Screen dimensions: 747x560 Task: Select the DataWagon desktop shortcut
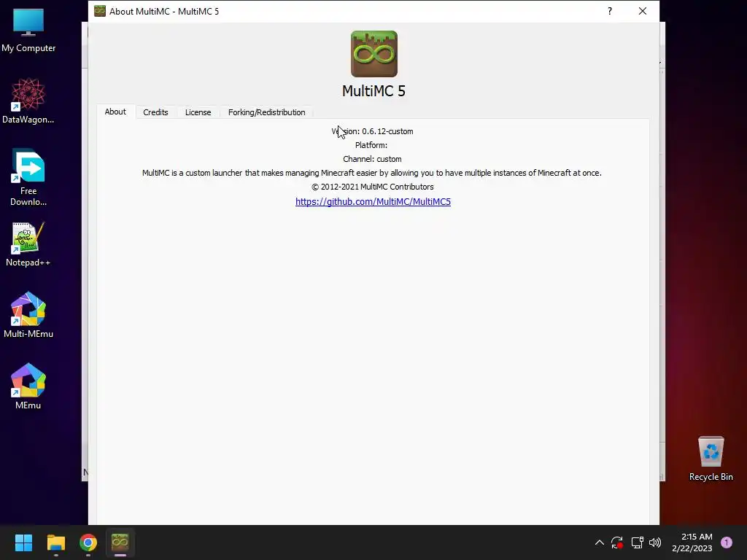tap(28, 101)
